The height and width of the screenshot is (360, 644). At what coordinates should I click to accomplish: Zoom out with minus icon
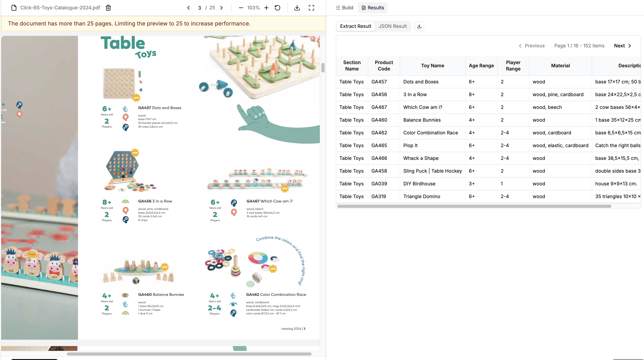[241, 8]
